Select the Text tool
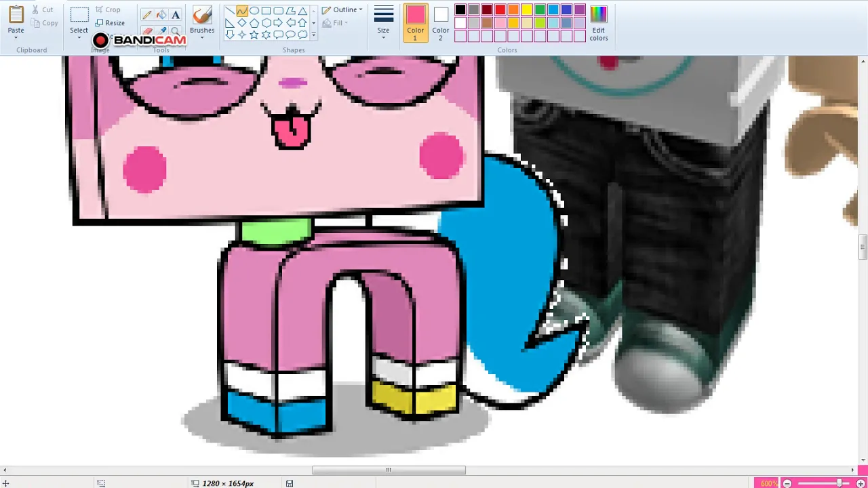 [x=176, y=14]
